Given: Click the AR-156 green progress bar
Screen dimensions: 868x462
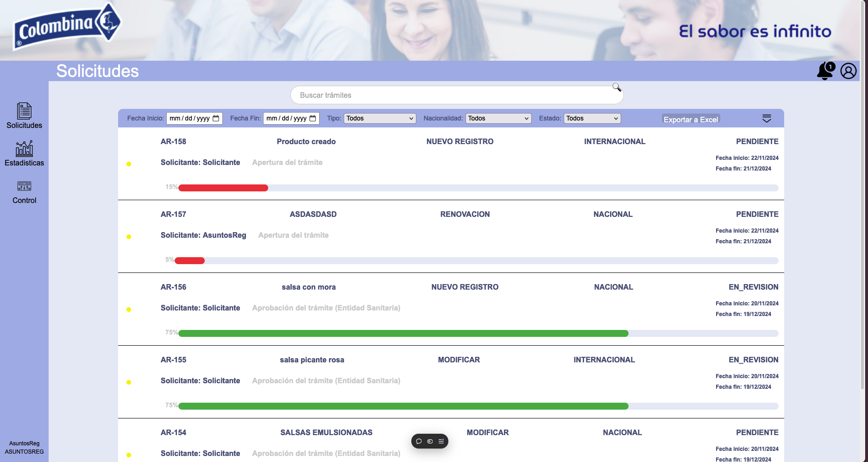Looking at the screenshot, I should pos(403,333).
